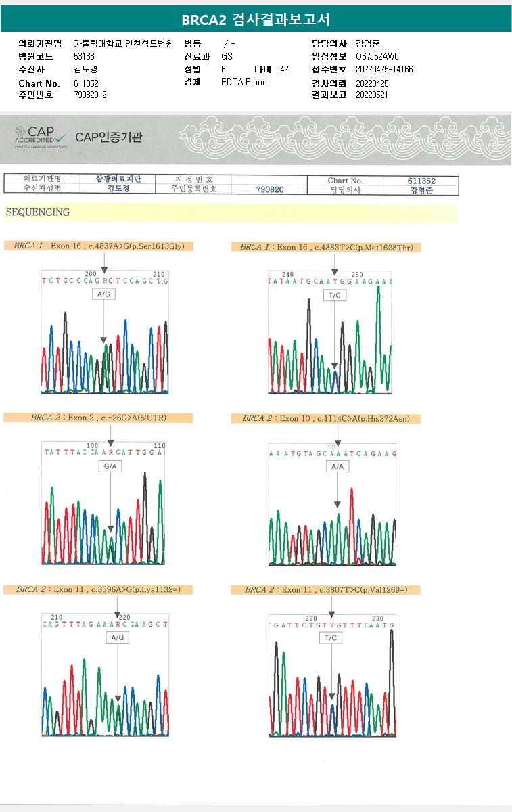
Task: Click the A/G call box under Exon 16
Action: [103, 295]
